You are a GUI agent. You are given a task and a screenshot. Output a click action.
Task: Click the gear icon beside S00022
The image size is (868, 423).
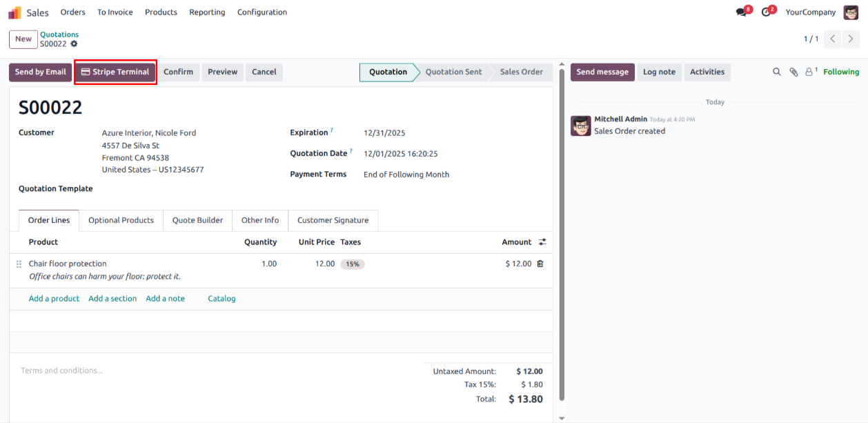[75, 44]
